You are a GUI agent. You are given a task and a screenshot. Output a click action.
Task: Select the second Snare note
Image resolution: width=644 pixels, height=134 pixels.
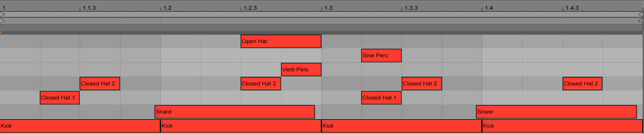click(x=556, y=112)
